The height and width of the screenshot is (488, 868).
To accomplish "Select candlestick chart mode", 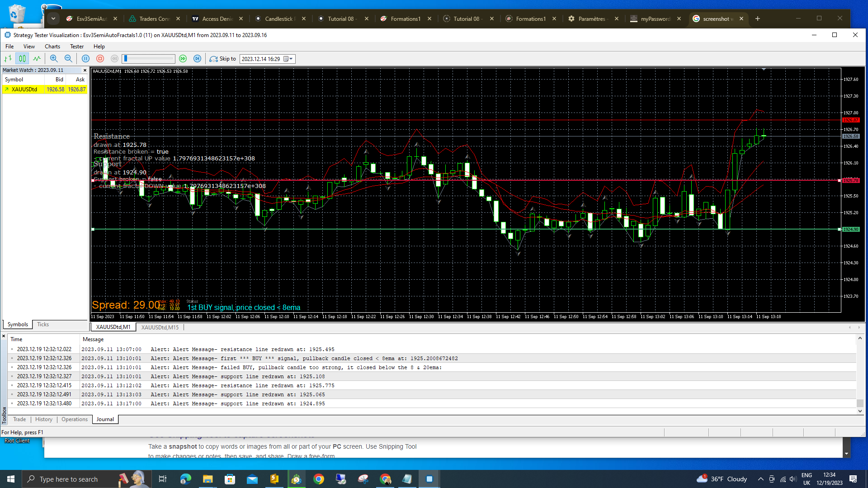I will (x=22, y=59).
